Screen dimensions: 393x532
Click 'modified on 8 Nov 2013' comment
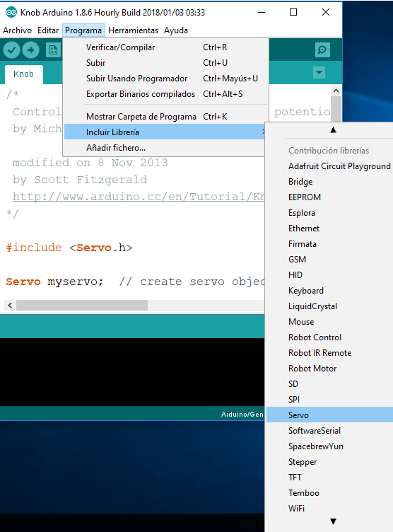(x=90, y=163)
